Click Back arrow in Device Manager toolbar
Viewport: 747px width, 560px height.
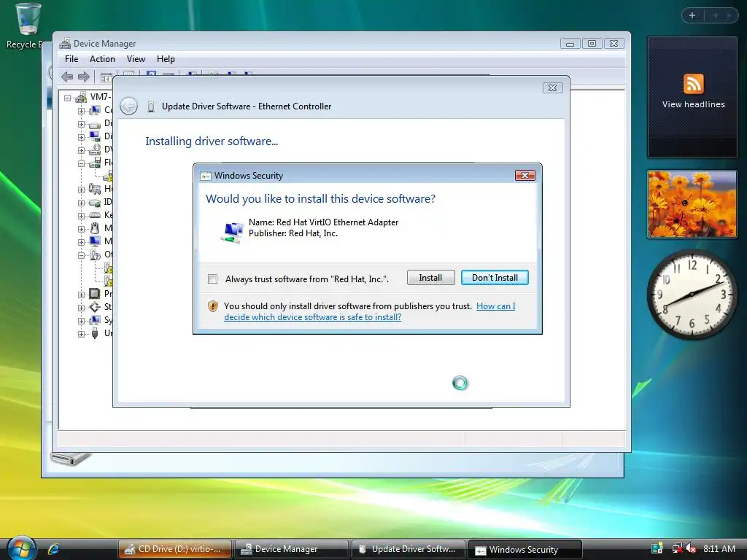point(67,77)
